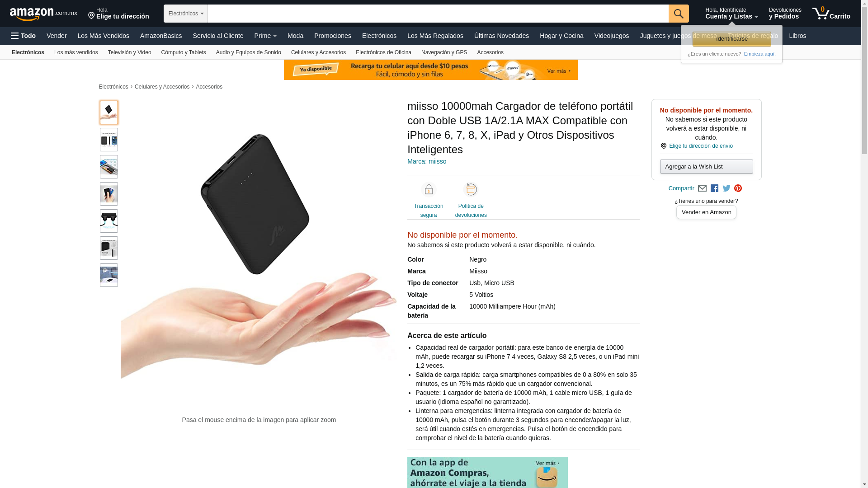Open the Todo hamburger menu
Image resolution: width=868 pixels, height=488 pixels.
click(24, 36)
